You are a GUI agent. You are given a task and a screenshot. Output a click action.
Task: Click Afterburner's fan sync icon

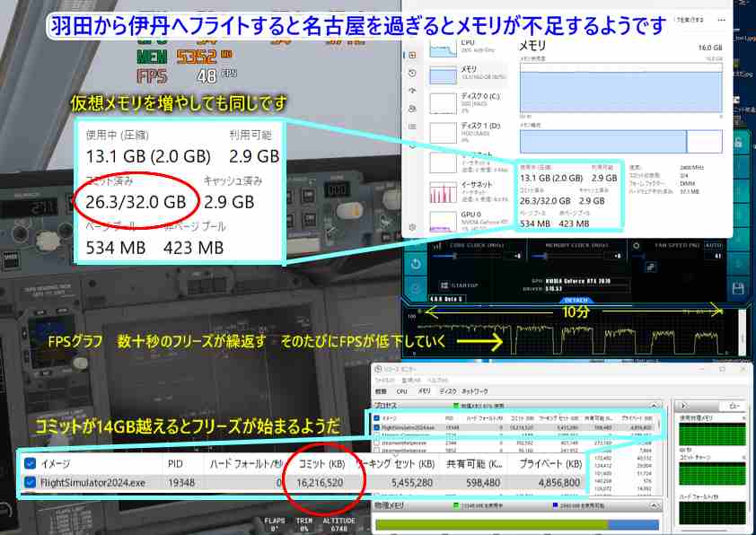point(650,267)
